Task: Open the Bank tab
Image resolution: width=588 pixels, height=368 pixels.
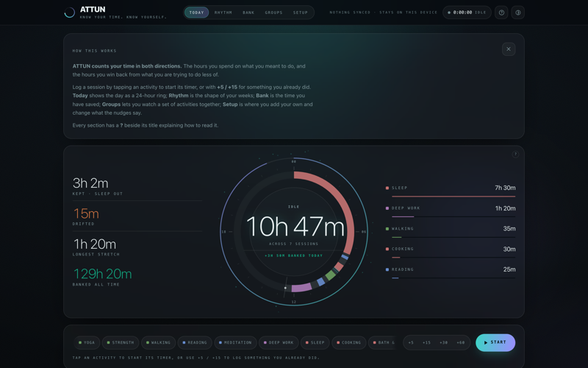Action: point(248,13)
